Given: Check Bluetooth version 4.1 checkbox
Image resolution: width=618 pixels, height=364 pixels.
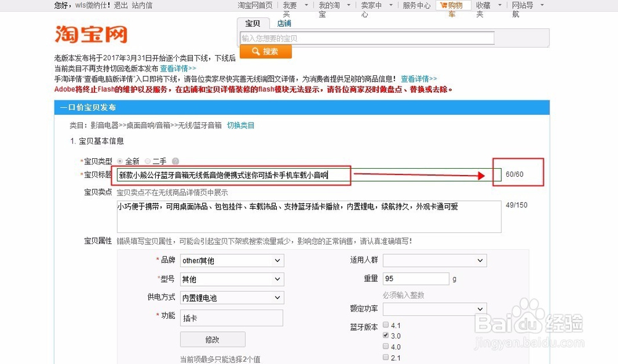Looking at the screenshot, I should (386, 324).
